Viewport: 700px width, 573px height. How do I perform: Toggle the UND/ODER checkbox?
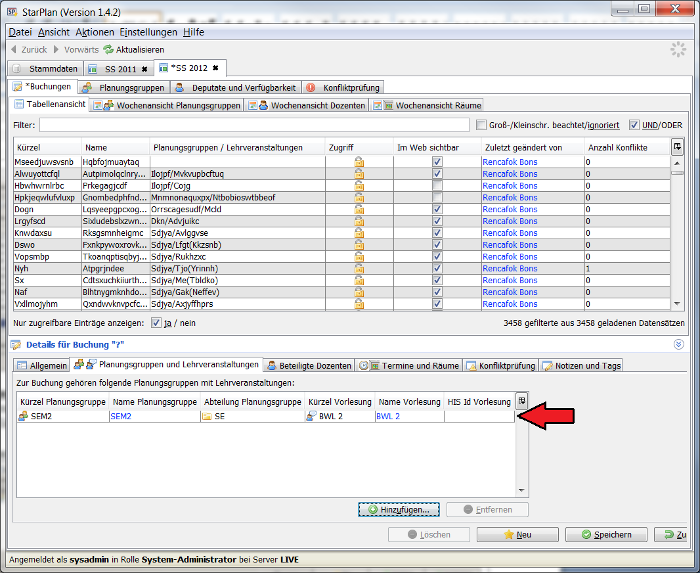point(634,125)
